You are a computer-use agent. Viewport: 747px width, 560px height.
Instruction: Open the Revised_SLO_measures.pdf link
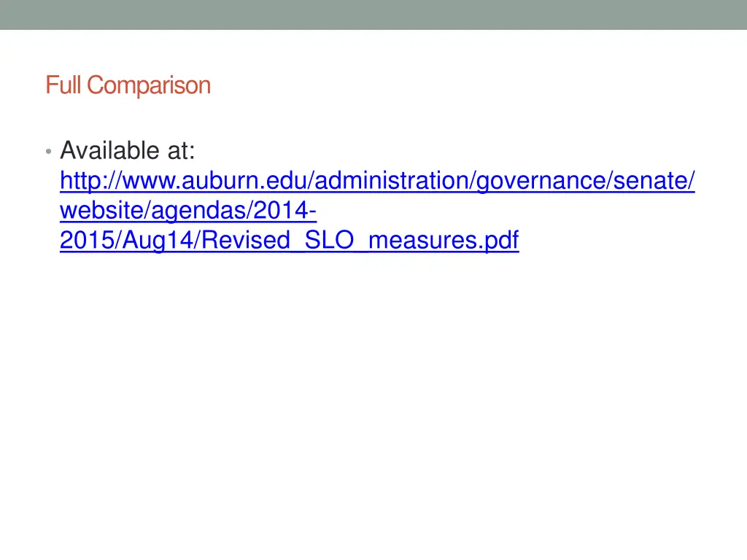[x=289, y=240]
